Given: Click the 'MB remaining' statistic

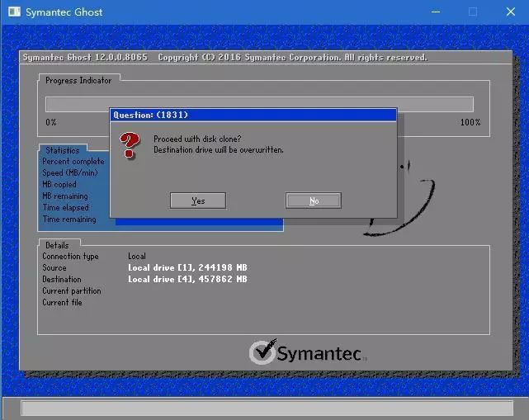Looking at the screenshot, I should pos(65,196).
